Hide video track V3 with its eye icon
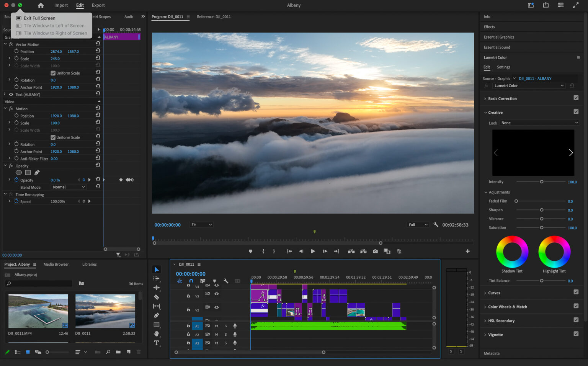Viewport: 588px width, 366px height. [x=216, y=294]
